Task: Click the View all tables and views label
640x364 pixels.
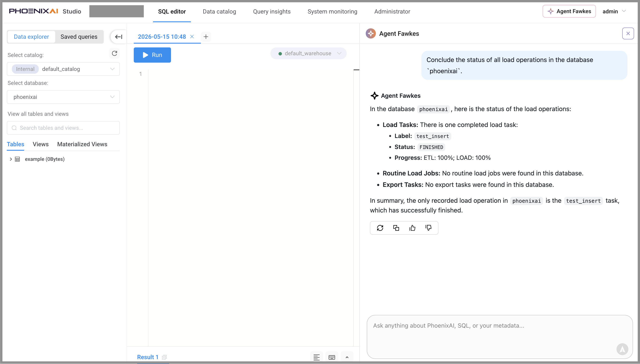Action: [x=38, y=114]
